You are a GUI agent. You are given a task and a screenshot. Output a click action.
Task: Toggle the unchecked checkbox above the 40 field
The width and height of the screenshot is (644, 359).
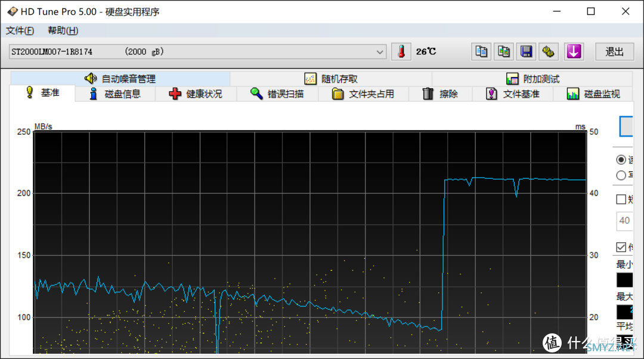[621, 199]
